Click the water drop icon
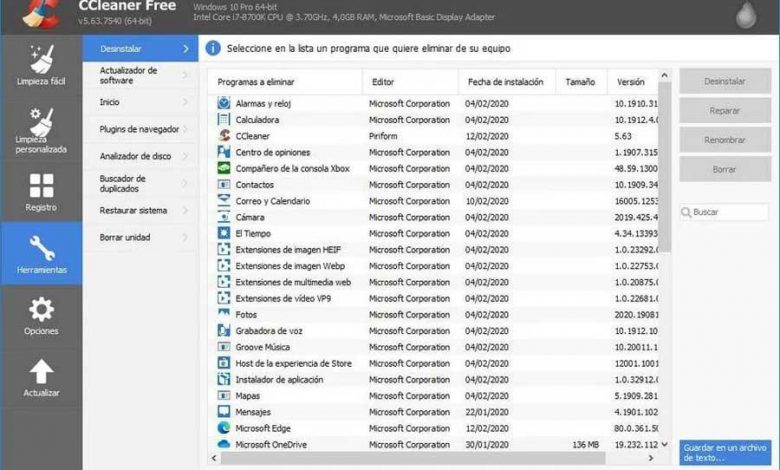Viewport: 780px width, 470px height. click(x=746, y=15)
